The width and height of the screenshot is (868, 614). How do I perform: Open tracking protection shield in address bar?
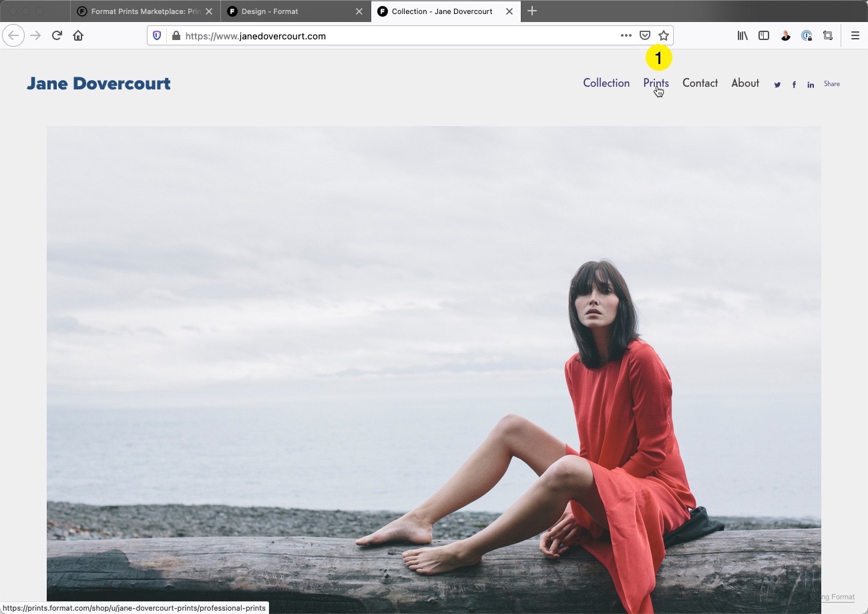pyautogui.click(x=157, y=36)
